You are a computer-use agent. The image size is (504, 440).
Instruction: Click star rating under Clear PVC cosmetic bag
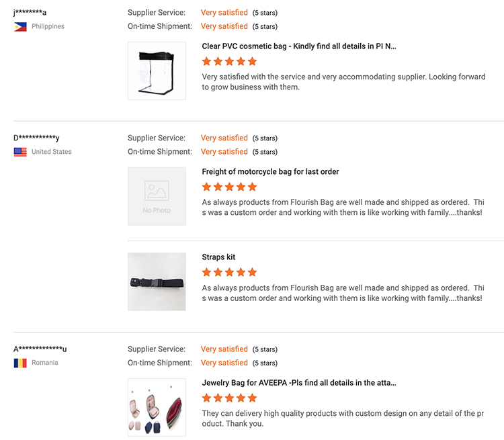coord(230,61)
